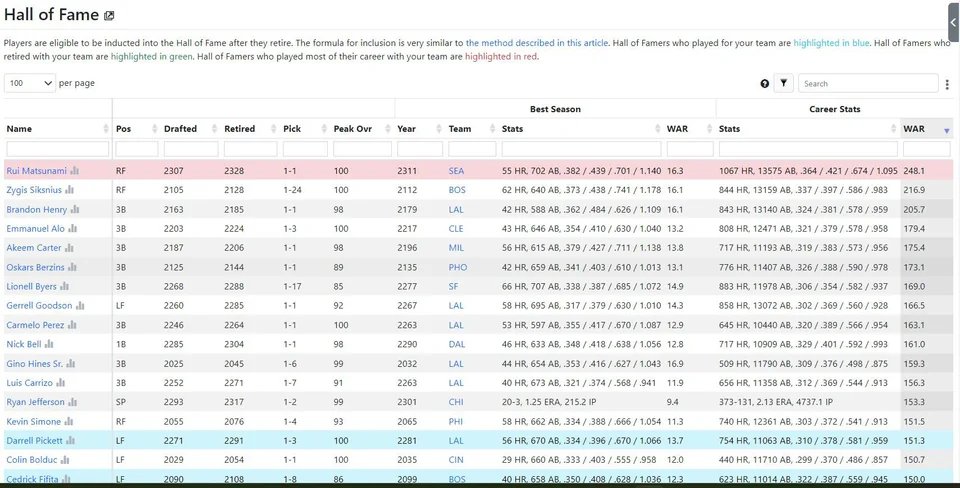
Task: Open stats chart icon for Gerrell Goodson
Action: (x=80, y=306)
